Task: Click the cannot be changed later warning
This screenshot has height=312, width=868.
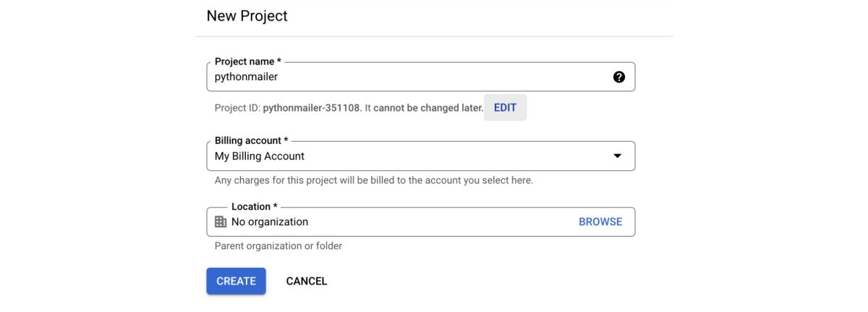Action: [x=427, y=108]
